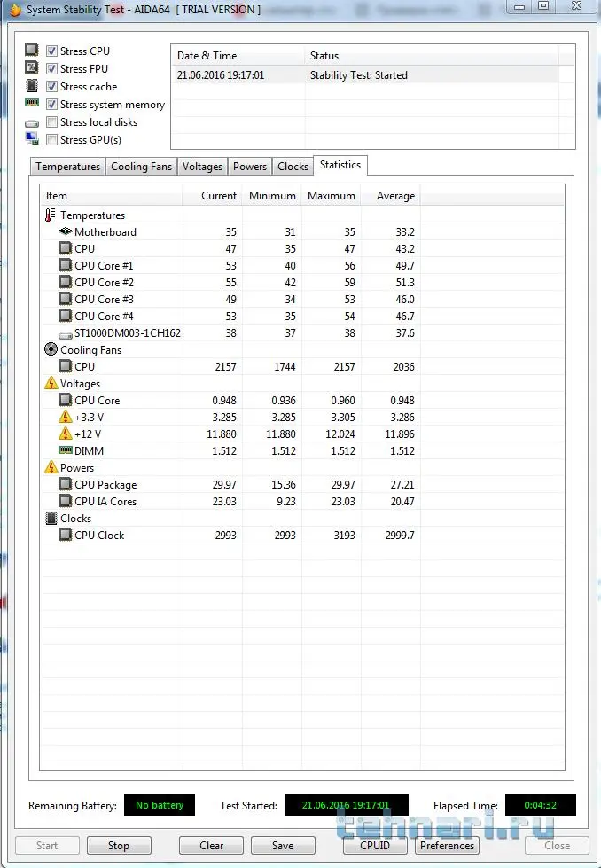The height and width of the screenshot is (868, 601).
Task: Click the Average column header
Action: coord(390,195)
